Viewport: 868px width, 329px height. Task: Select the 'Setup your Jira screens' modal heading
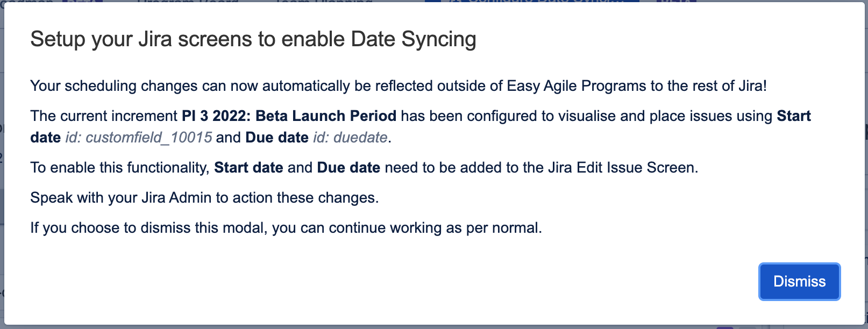[253, 39]
